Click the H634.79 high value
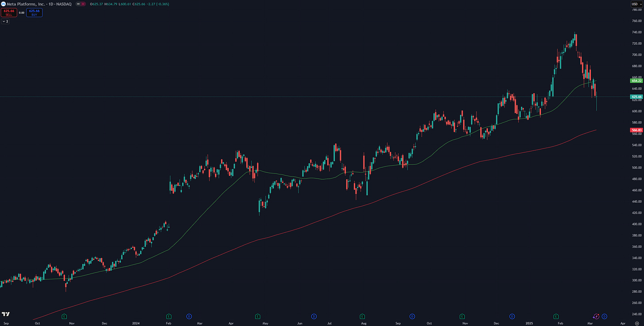Viewport: 644px width, 326px height. tap(111, 4)
